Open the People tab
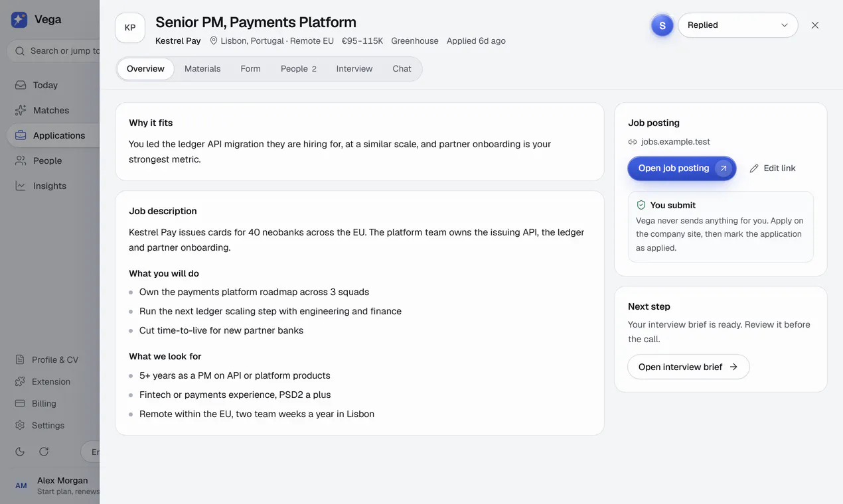This screenshot has height=504, width=843. tap(298, 69)
